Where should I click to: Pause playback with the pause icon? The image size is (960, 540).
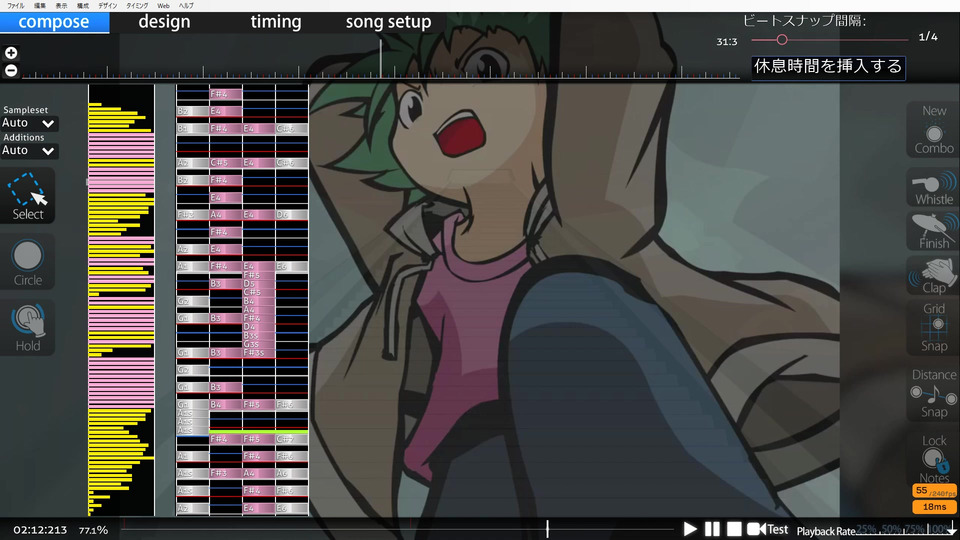[712, 529]
